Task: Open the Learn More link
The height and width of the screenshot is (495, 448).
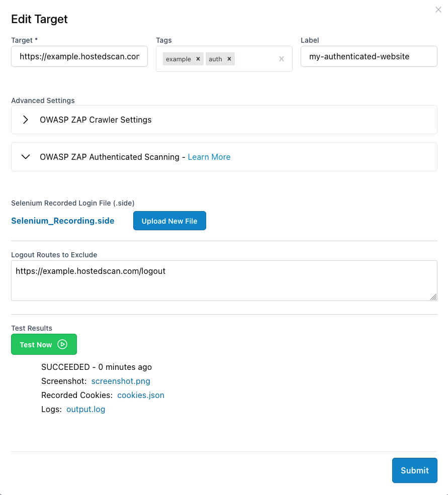Action: tap(209, 157)
